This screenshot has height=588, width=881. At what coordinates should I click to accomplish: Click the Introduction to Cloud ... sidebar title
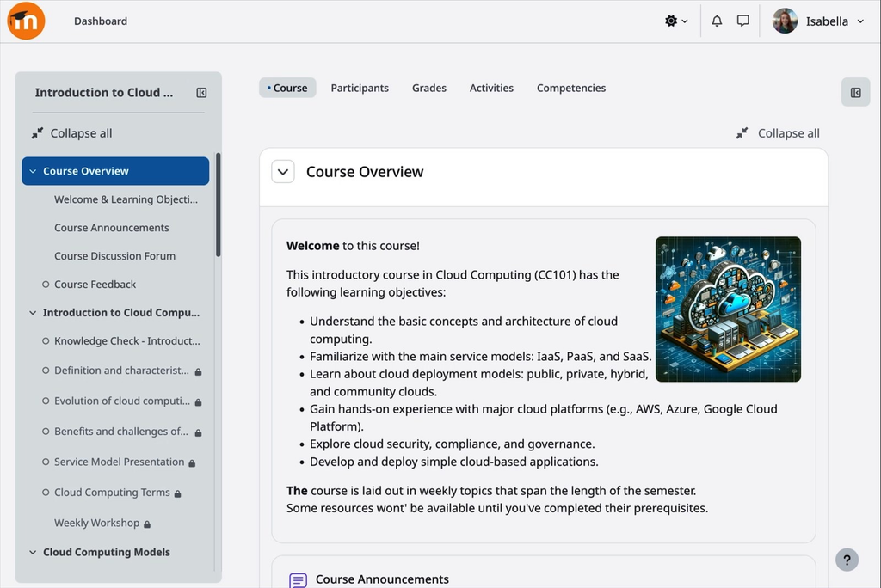pos(104,93)
